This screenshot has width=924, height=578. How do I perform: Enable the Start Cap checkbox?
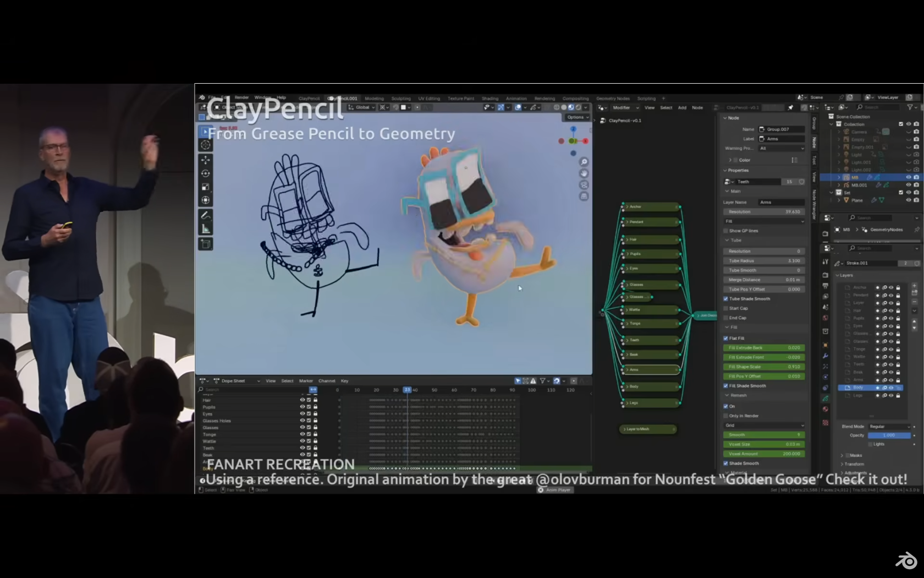[x=725, y=308]
